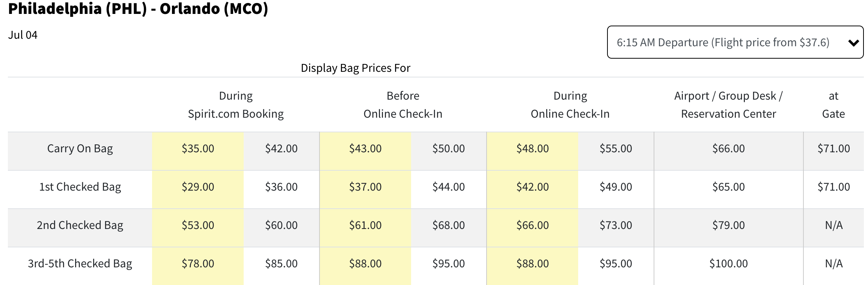Click the 2nd Checked Bag row label

click(80, 225)
